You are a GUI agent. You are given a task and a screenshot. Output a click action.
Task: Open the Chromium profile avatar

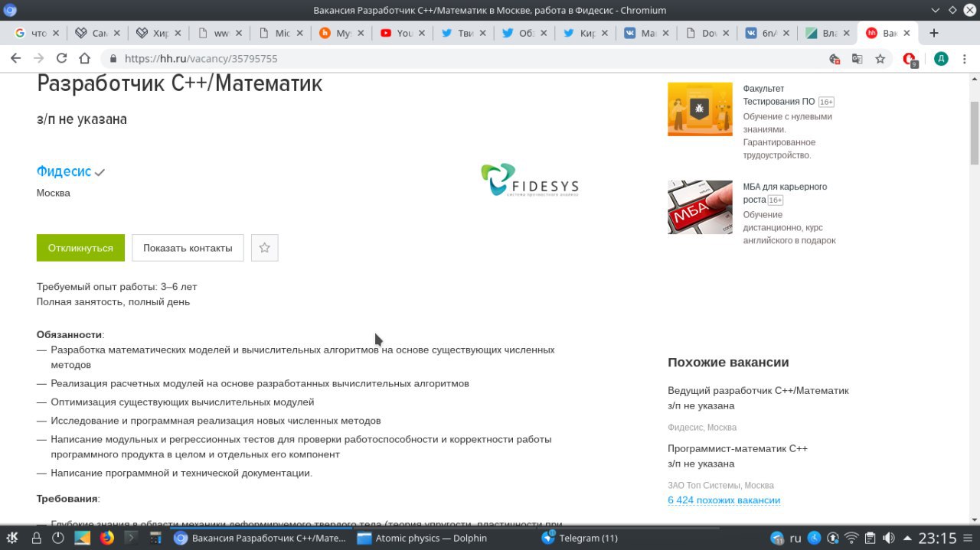[941, 59]
